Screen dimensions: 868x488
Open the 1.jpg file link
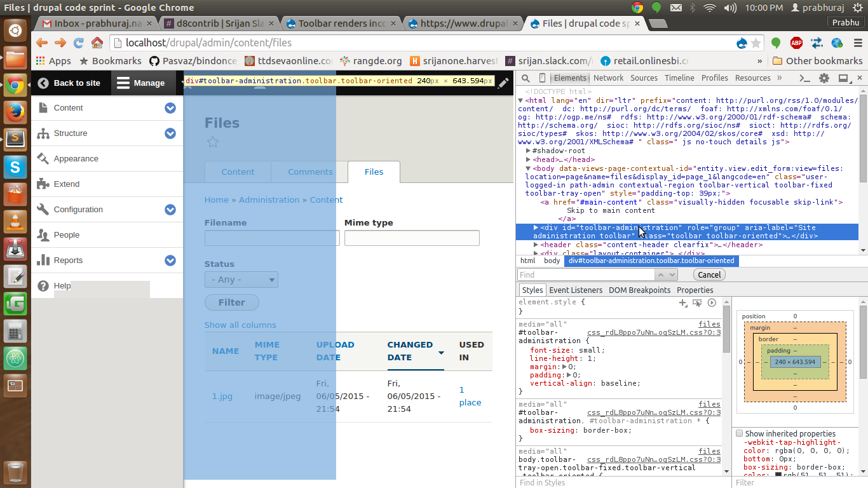tap(222, 396)
